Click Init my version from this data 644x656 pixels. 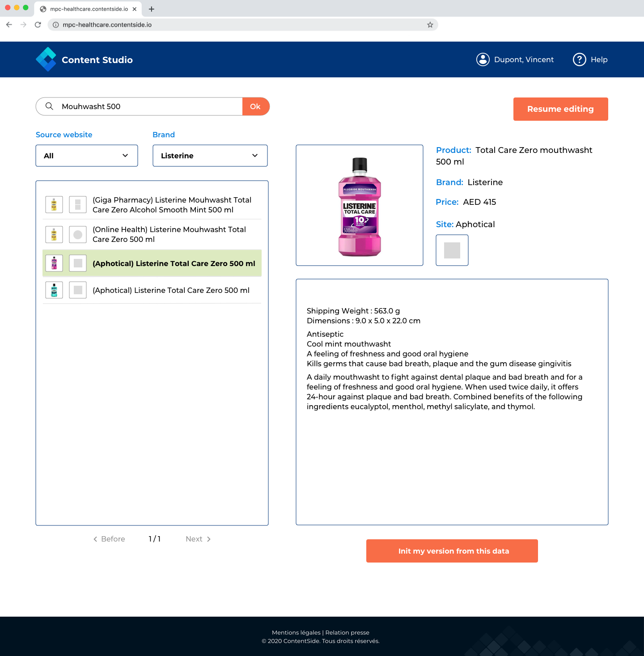(x=452, y=551)
